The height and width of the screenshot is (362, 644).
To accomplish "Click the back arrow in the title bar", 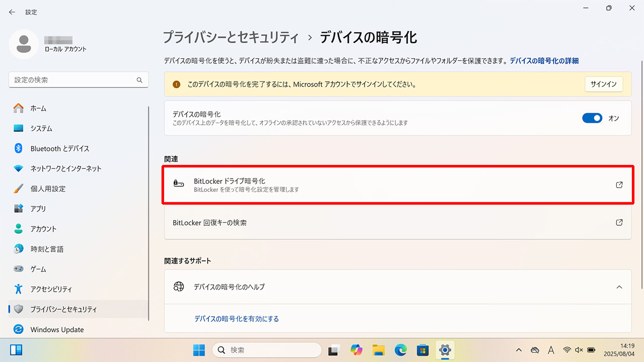I will click(12, 12).
